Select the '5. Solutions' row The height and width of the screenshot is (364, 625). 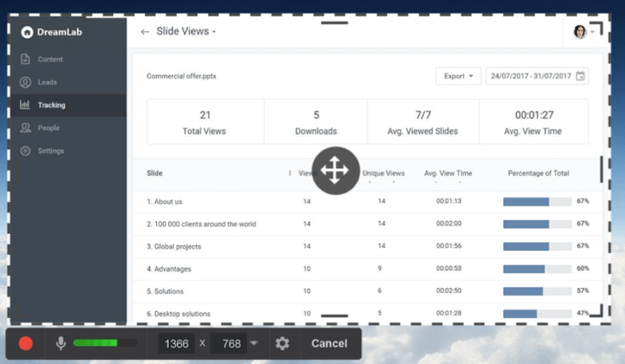(367, 291)
